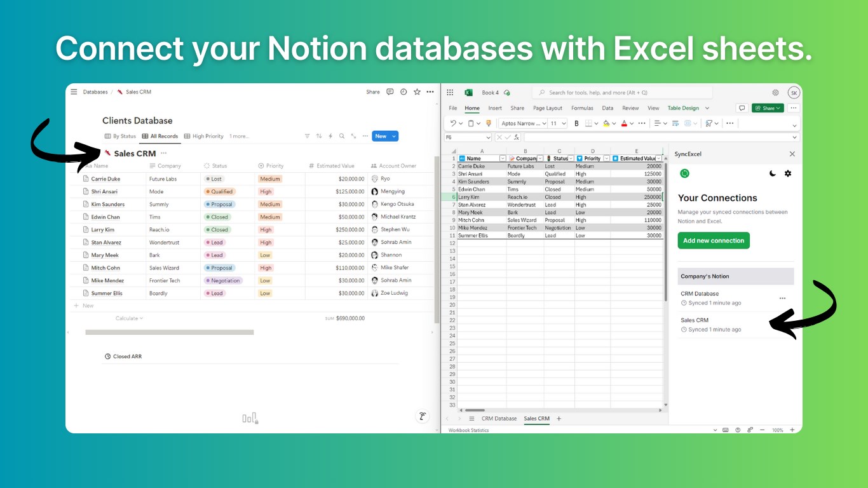Click the Excel logo icon
The image size is (868, 488).
point(469,93)
